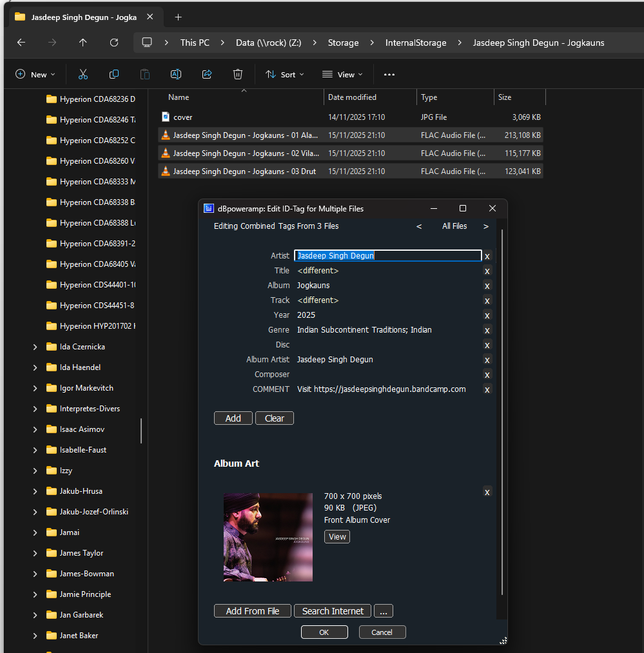Remove the album art with its x button
The height and width of the screenshot is (653, 644).
click(487, 492)
